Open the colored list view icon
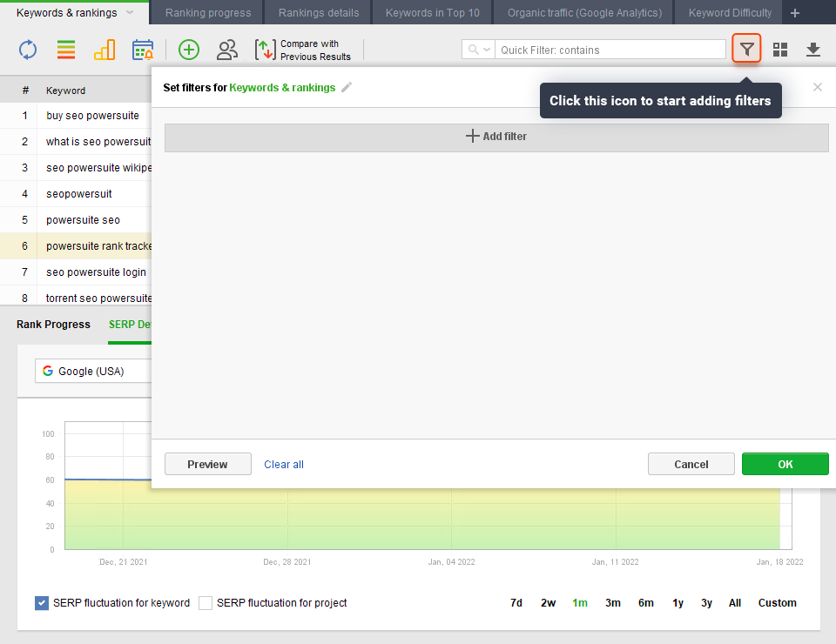 point(66,50)
